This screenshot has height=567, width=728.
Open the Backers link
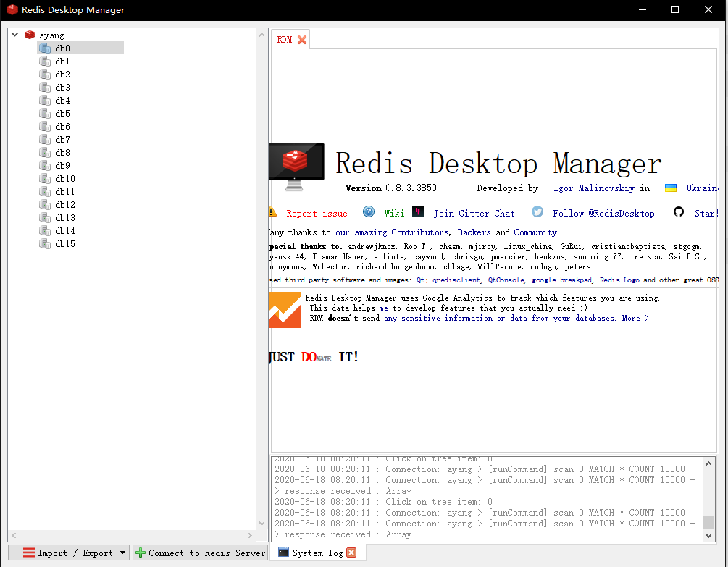click(474, 232)
